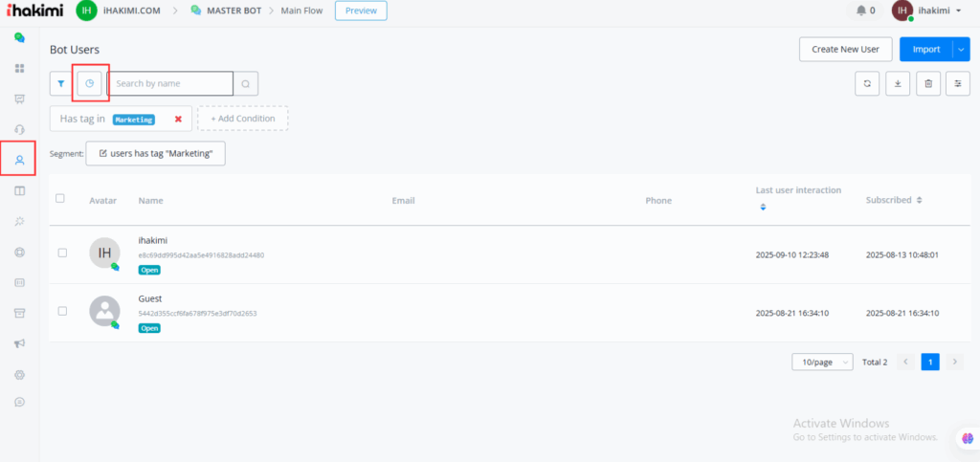Remove the Marketing tag condition
980x462 pixels.
click(x=178, y=119)
